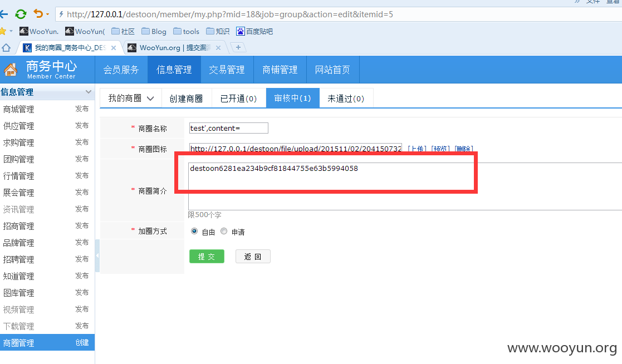Image resolution: width=622 pixels, height=364 pixels.
Task: Select the 申请 radio button
Action: coord(224,231)
